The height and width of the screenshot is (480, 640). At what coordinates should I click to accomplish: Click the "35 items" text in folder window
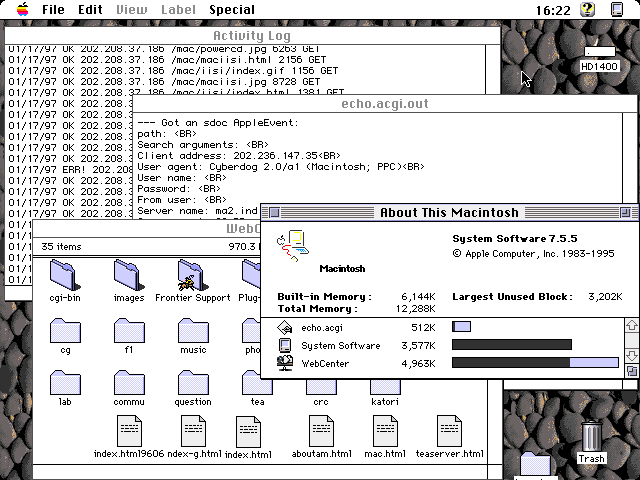(x=61, y=247)
